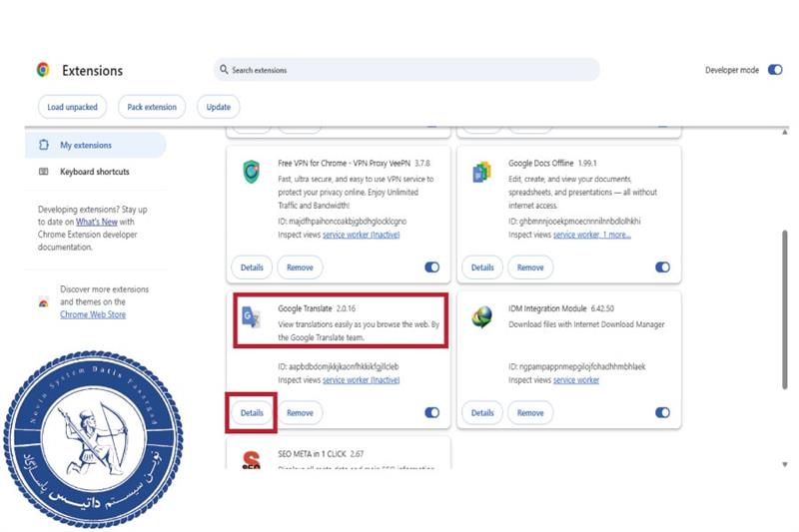Image resolution: width=799 pixels, height=532 pixels.
Task: Click the Chrome logo icon beside Extensions
Action: point(43,70)
